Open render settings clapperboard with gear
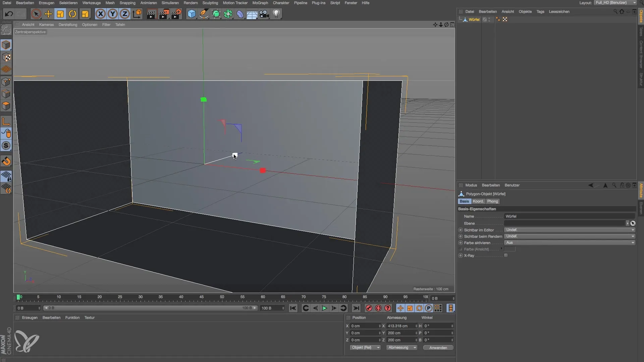This screenshot has height=362, width=644. coord(176,14)
